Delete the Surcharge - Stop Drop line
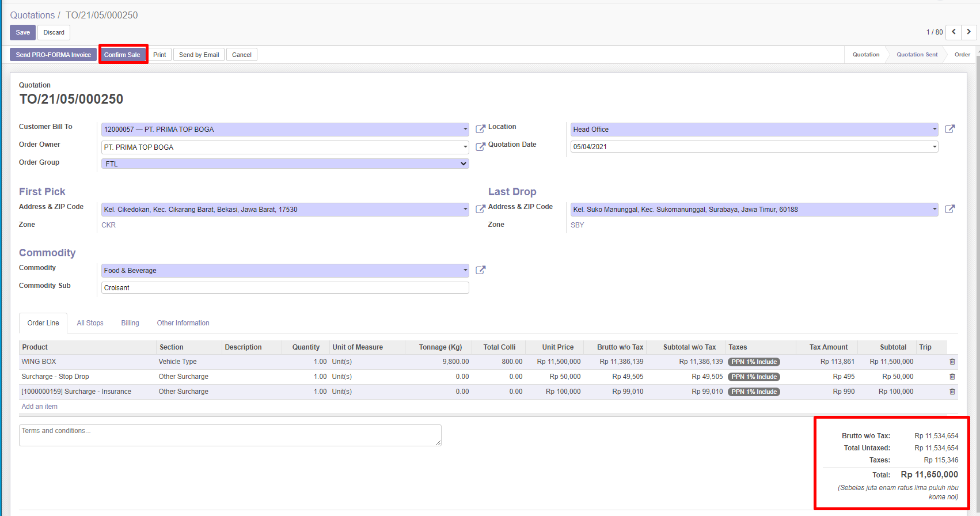Image resolution: width=980 pixels, height=516 pixels. (x=952, y=377)
